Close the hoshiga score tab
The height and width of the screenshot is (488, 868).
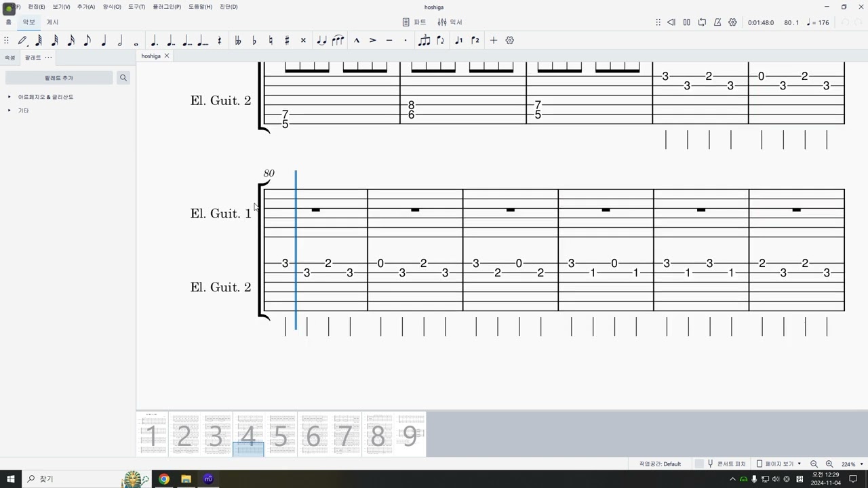click(167, 56)
